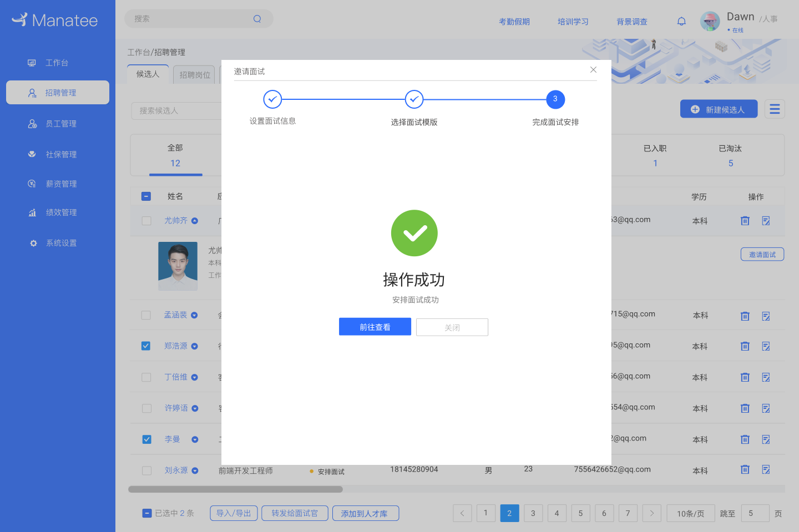Select 员工管理 in the sidebar

[61, 123]
